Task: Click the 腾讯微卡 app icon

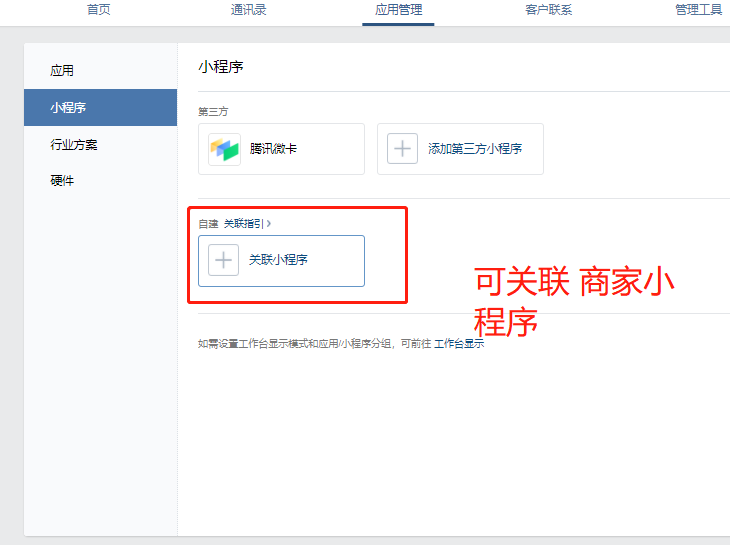Action: (x=224, y=149)
